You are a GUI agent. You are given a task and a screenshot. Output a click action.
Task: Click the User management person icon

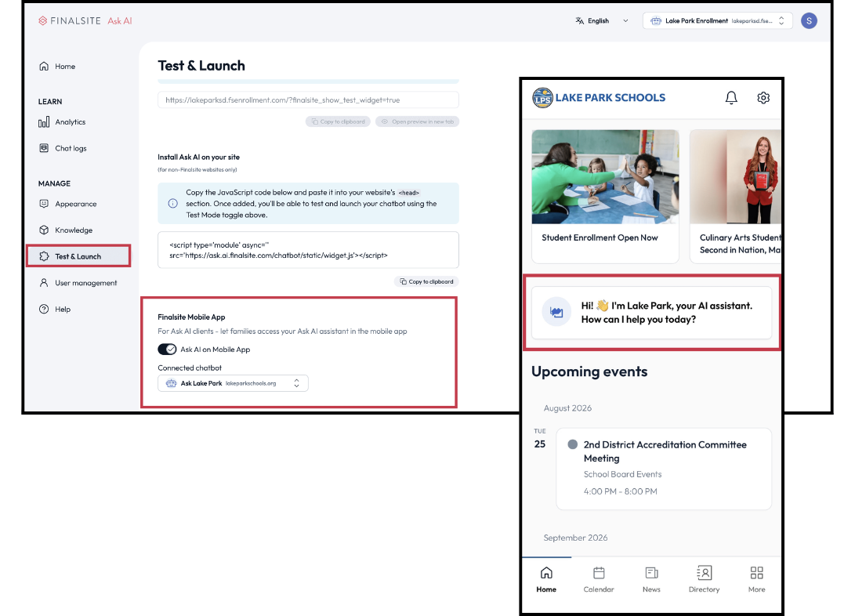[x=44, y=283]
